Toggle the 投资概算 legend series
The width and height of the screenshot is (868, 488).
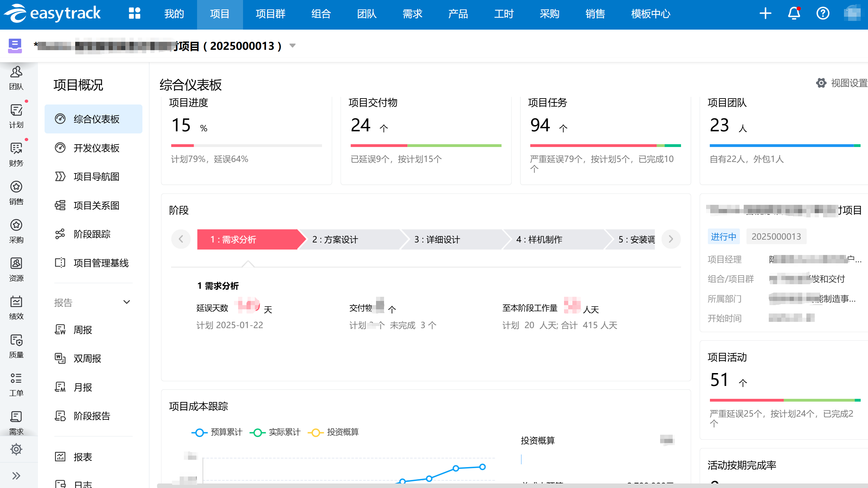tap(333, 432)
